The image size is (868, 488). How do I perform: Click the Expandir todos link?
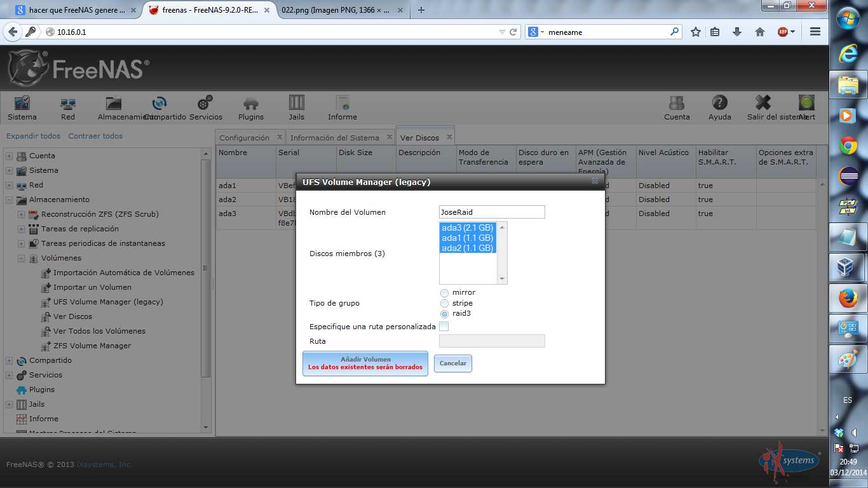click(x=34, y=136)
